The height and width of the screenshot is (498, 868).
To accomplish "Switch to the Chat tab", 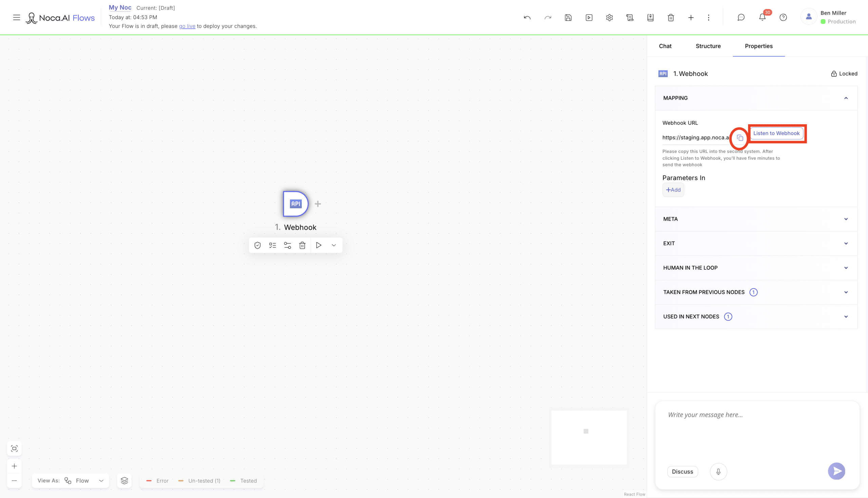I will point(665,46).
